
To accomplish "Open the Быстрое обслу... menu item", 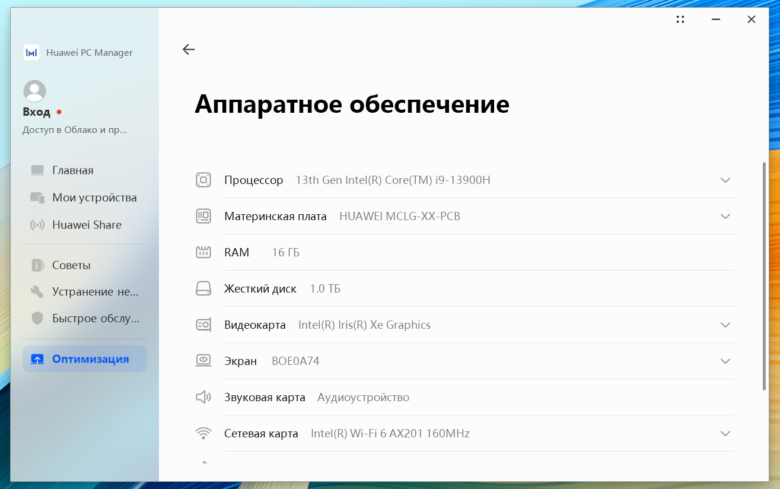I will coord(85,318).
